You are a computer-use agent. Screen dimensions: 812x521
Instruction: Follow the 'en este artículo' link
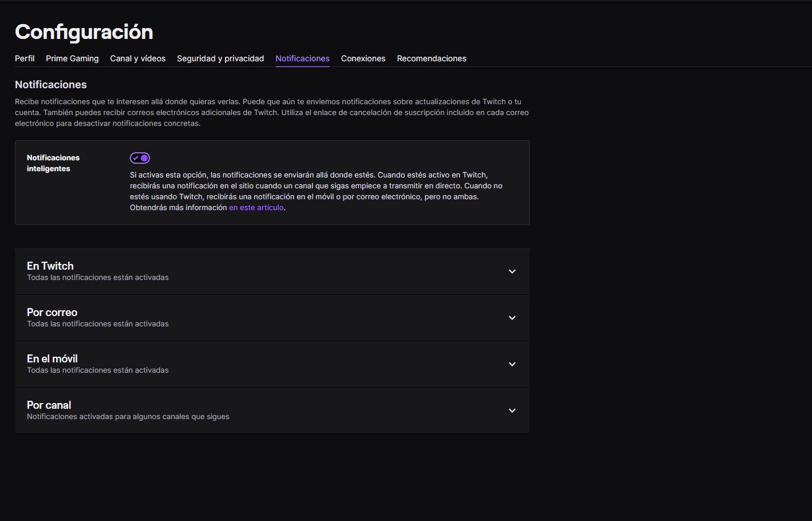click(x=256, y=208)
